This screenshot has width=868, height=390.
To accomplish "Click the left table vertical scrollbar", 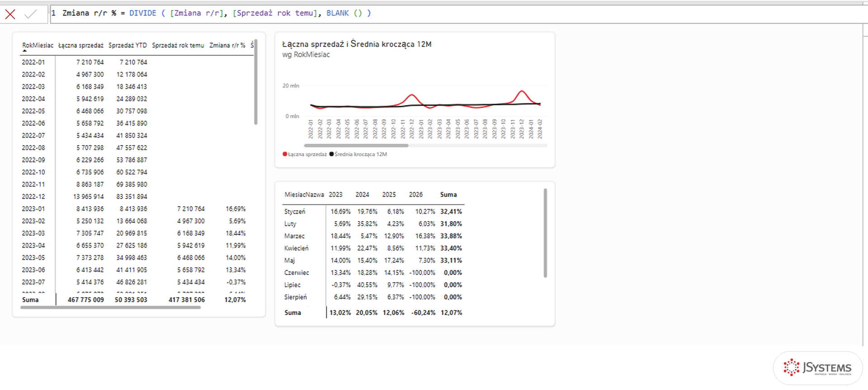I will (256, 82).
